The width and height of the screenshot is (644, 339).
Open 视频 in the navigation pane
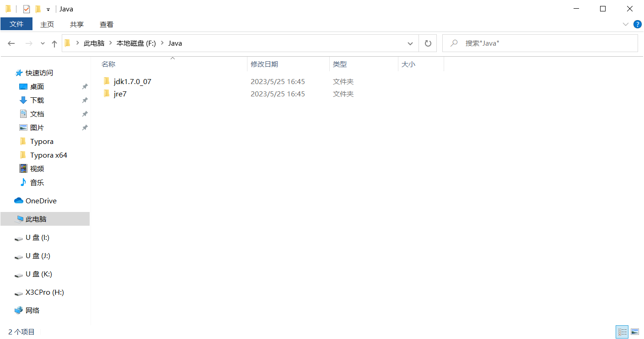(37, 169)
